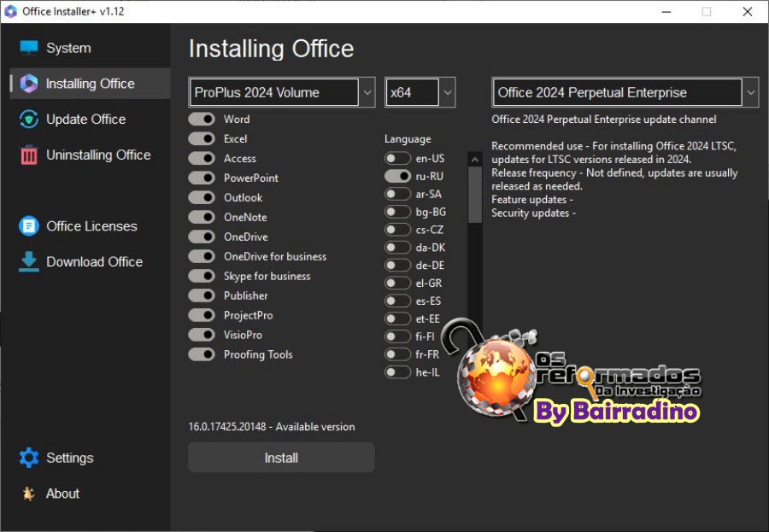The width and height of the screenshot is (769, 532).
Task: Disable the OneNote switch
Action: (x=202, y=217)
